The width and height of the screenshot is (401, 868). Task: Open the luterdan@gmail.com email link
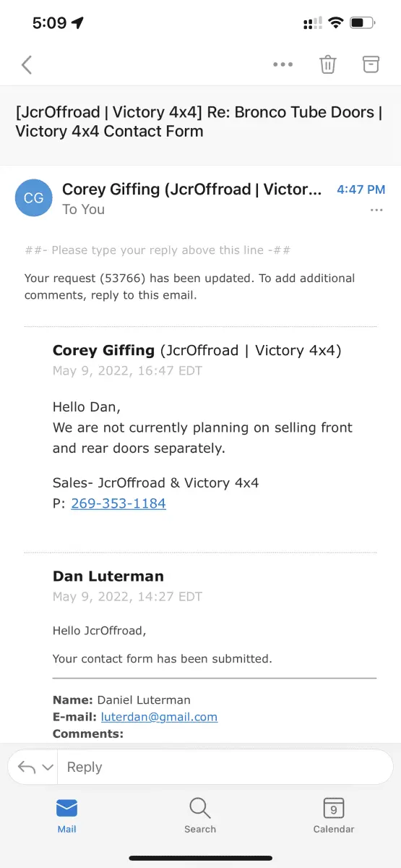pos(159,717)
